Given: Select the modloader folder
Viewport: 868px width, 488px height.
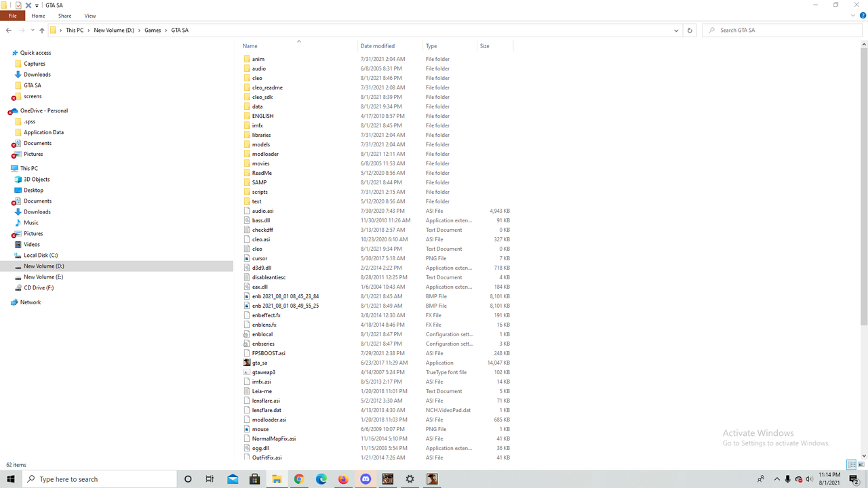Looking at the screenshot, I should coord(265,154).
